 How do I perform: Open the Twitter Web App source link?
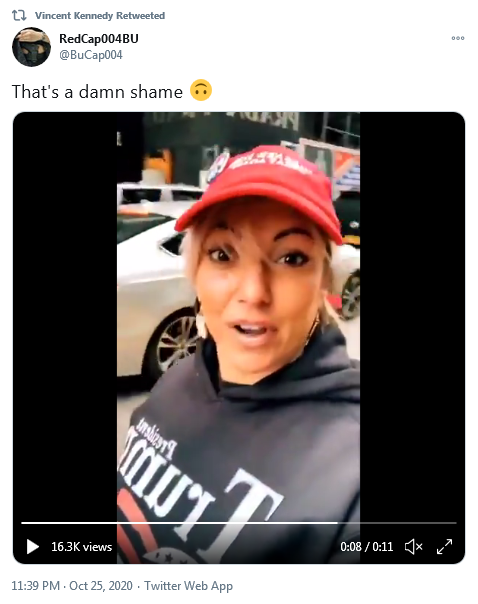(x=188, y=586)
